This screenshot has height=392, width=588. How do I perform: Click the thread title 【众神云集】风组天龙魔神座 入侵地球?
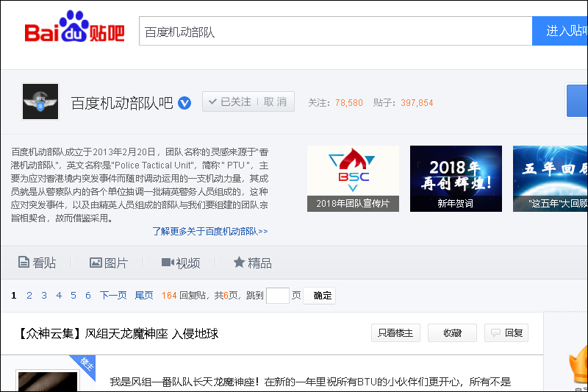(118, 333)
